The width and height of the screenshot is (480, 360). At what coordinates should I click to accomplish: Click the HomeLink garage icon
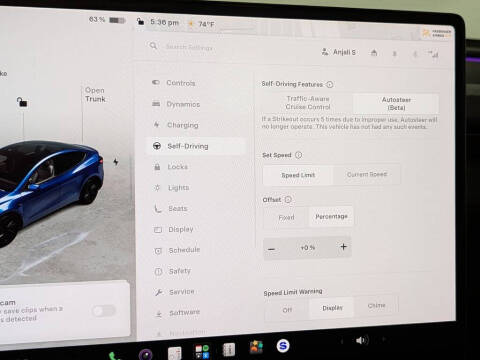pyautogui.click(x=374, y=53)
